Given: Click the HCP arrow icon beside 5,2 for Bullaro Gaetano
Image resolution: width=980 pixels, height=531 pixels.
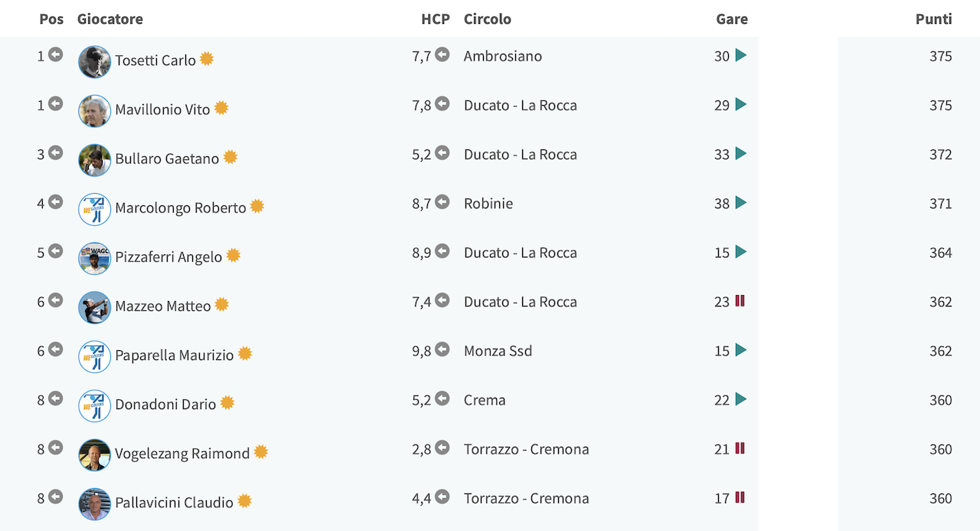Looking at the screenshot, I should 442,152.
